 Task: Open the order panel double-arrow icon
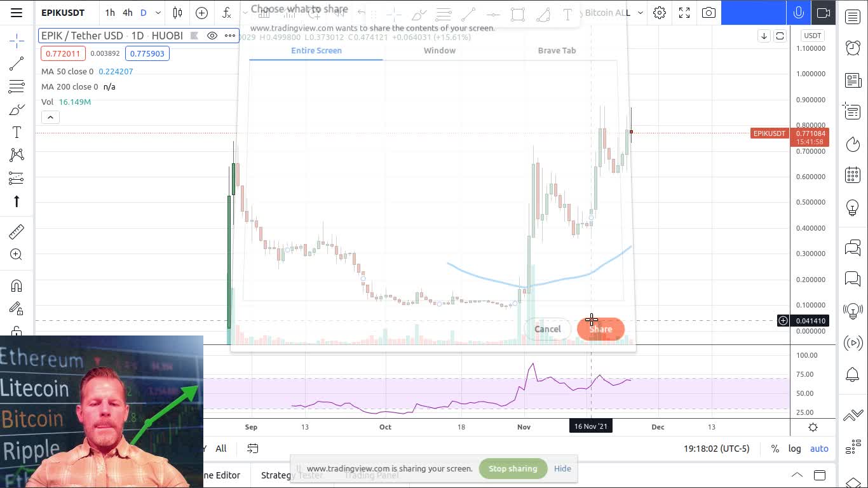point(853,416)
